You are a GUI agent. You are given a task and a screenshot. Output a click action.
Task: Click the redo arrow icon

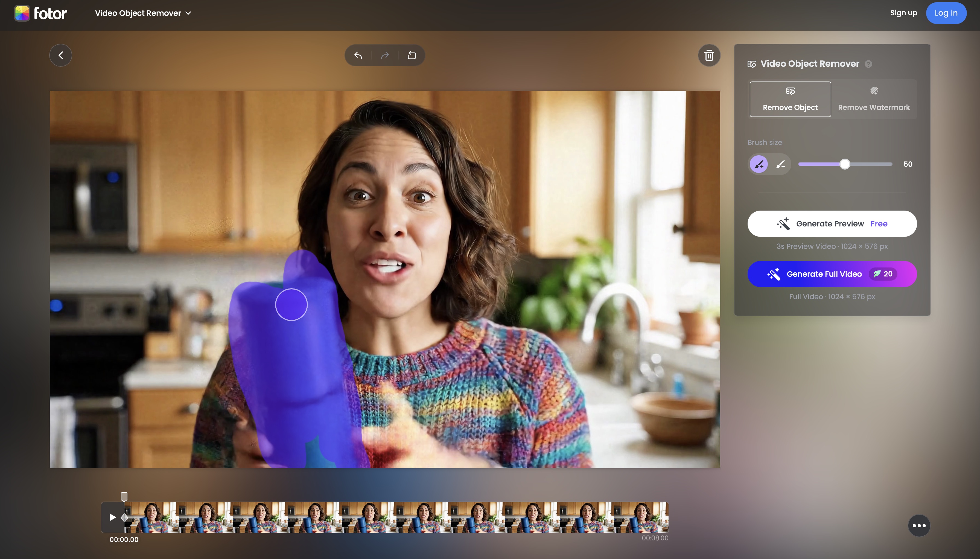pyautogui.click(x=385, y=55)
